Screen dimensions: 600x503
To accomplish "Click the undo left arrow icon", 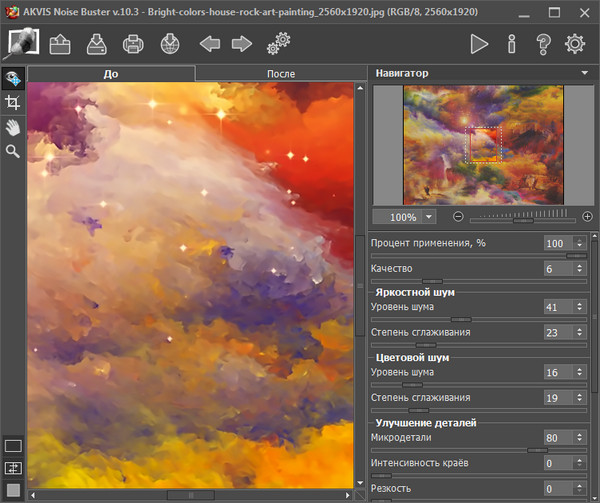I will [x=209, y=44].
